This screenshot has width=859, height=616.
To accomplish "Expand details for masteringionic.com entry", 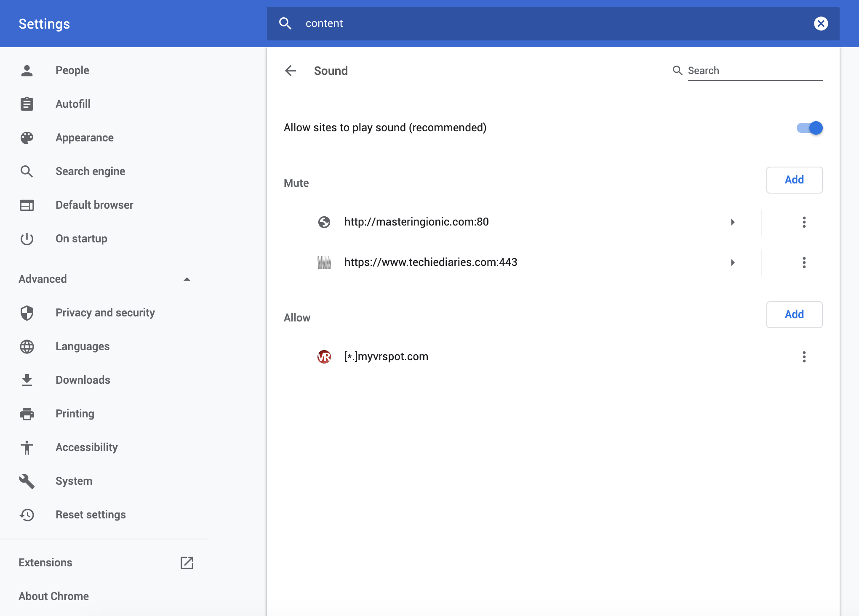I will (x=733, y=222).
